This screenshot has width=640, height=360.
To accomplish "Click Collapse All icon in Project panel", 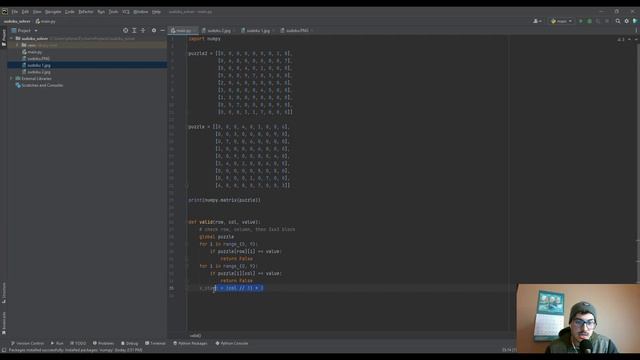I will [143, 31].
